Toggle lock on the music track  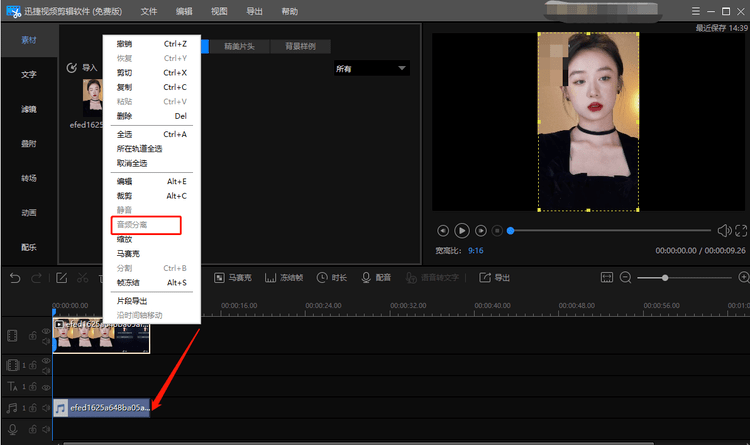32,408
